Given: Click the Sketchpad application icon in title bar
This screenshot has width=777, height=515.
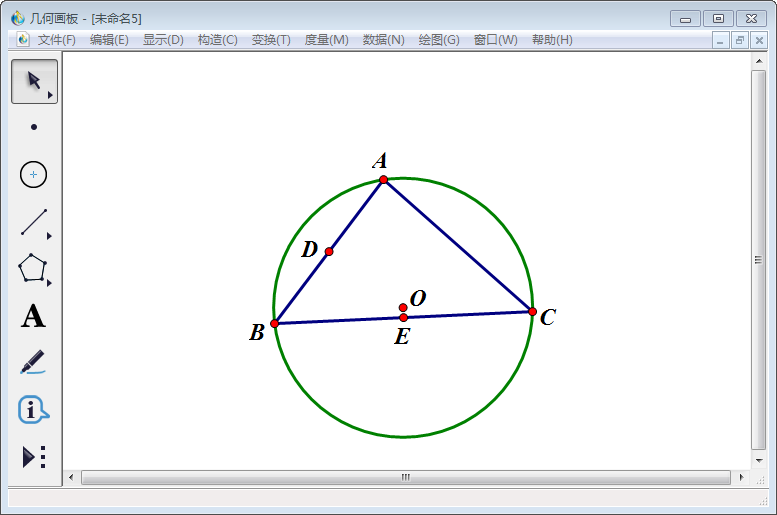Looking at the screenshot, I should click(18, 18).
